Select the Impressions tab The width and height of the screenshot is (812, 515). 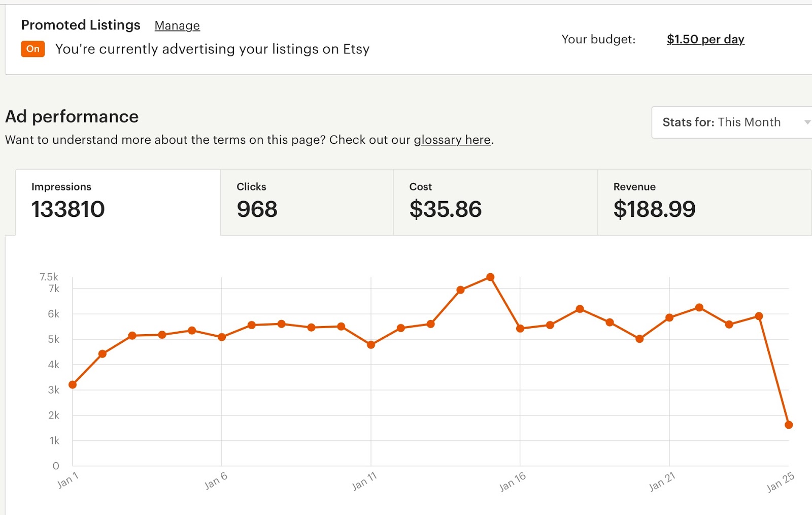point(118,202)
